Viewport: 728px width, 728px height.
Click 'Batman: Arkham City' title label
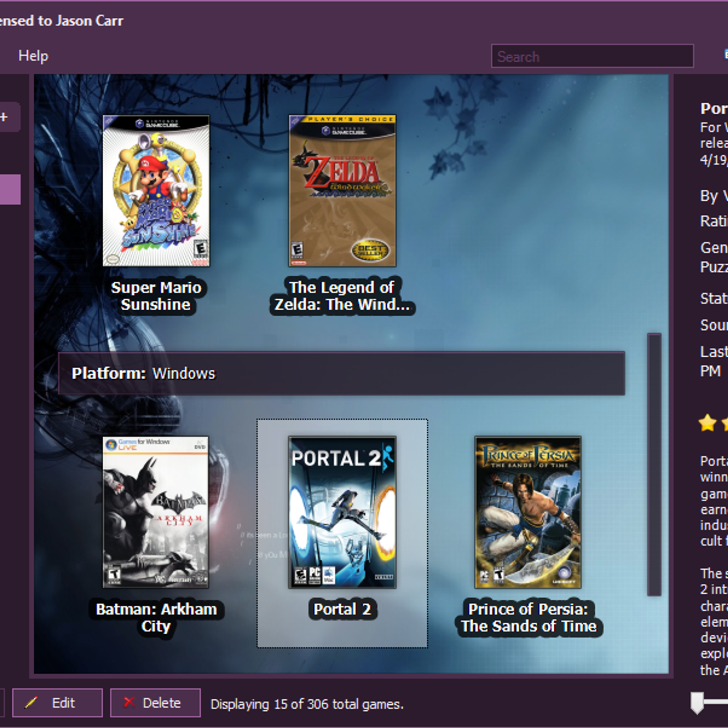156,617
